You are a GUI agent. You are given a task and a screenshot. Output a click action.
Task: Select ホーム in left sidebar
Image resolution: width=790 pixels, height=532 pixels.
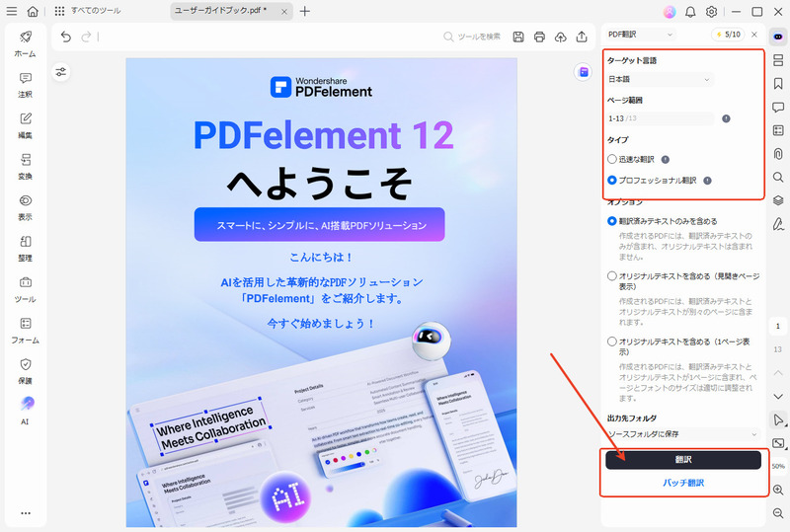tap(26, 43)
